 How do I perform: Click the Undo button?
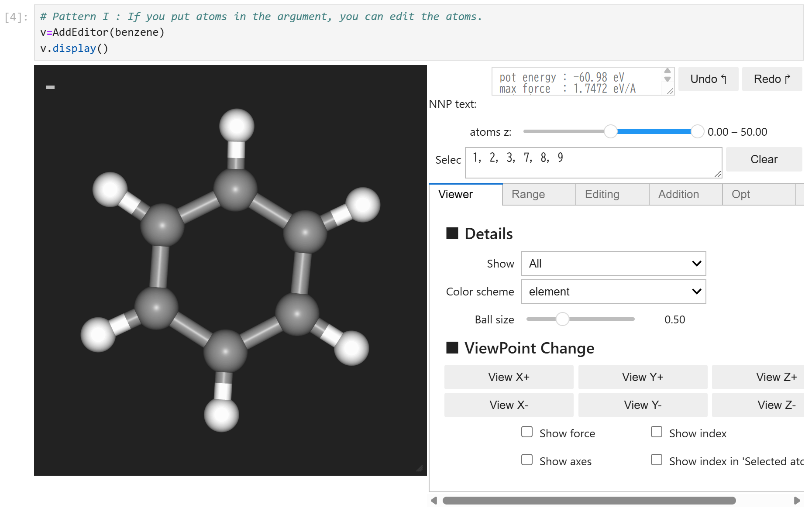708,79
